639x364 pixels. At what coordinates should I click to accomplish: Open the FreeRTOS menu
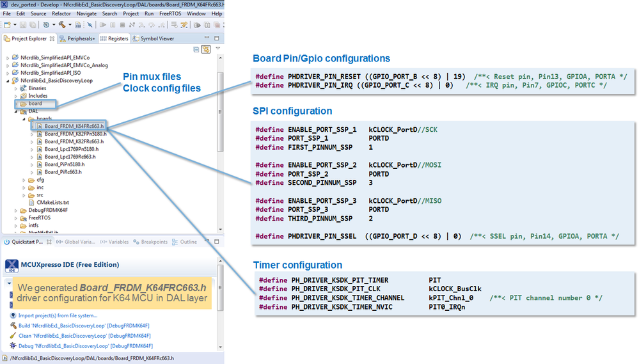tap(170, 13)
